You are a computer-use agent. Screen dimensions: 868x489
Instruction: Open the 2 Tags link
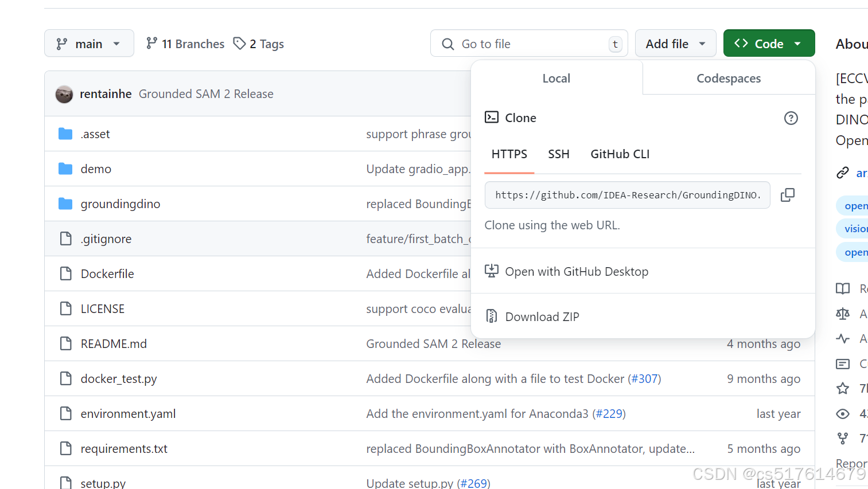pos(259,44)
